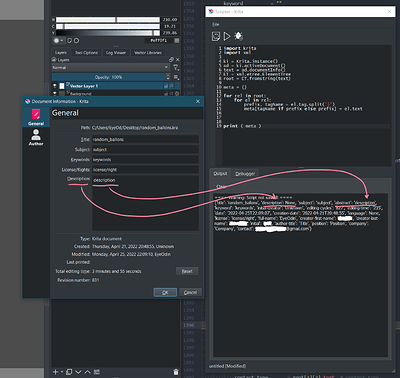Open the add-layer type dropdown arrow
Screen dimensions: 400x378
(61, 372)
